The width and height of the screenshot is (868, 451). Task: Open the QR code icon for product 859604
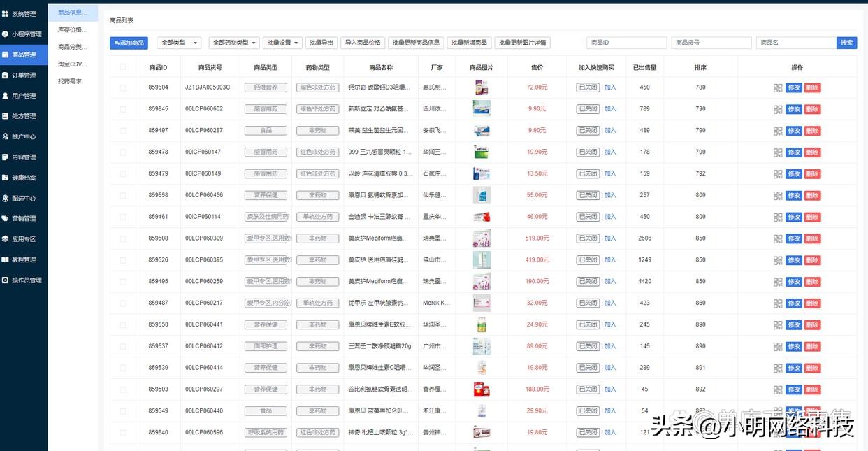point(777,87)
